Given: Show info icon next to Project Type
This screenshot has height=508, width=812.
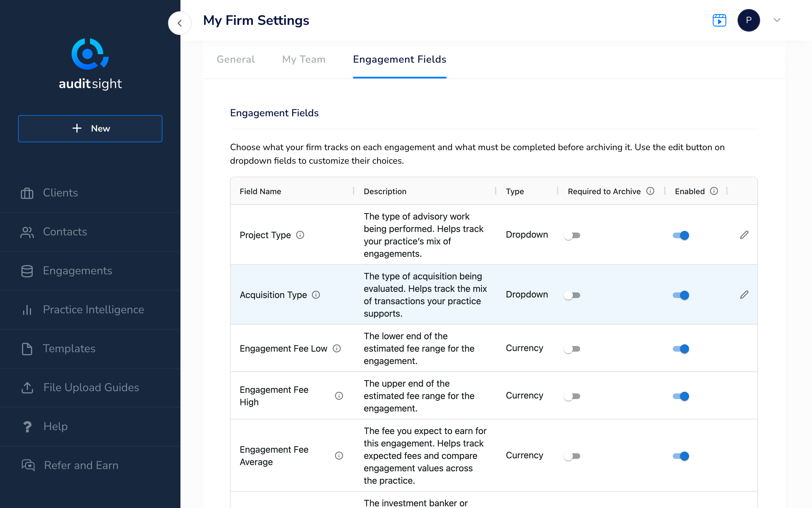Looking at the screenshot, I should point(300,235).
